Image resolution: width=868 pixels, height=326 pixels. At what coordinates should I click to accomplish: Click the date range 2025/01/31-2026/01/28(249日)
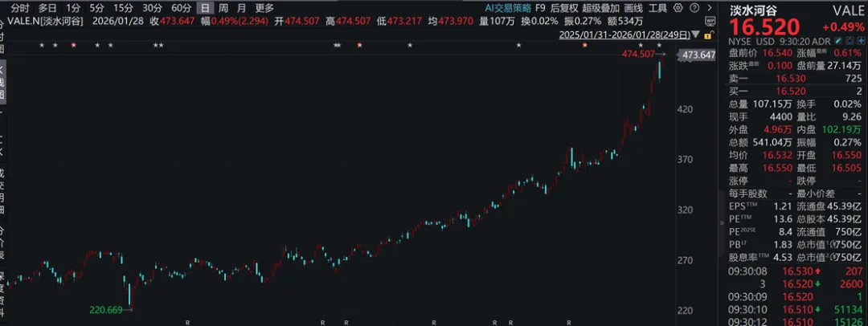[x=624, y=35]
